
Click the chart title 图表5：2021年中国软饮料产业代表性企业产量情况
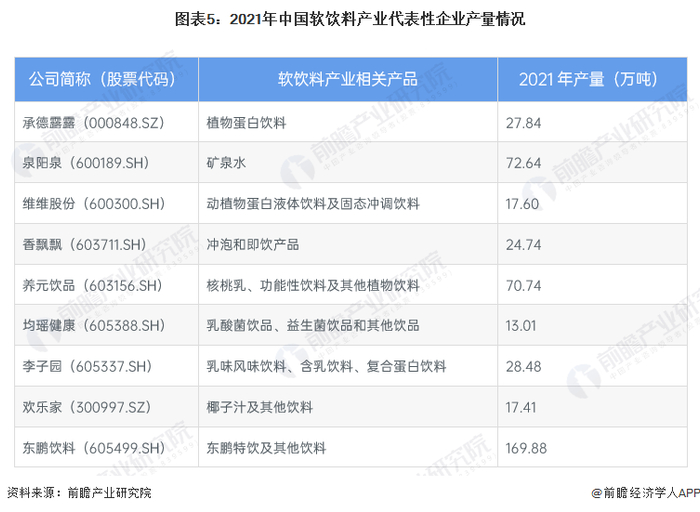point(350,19)
